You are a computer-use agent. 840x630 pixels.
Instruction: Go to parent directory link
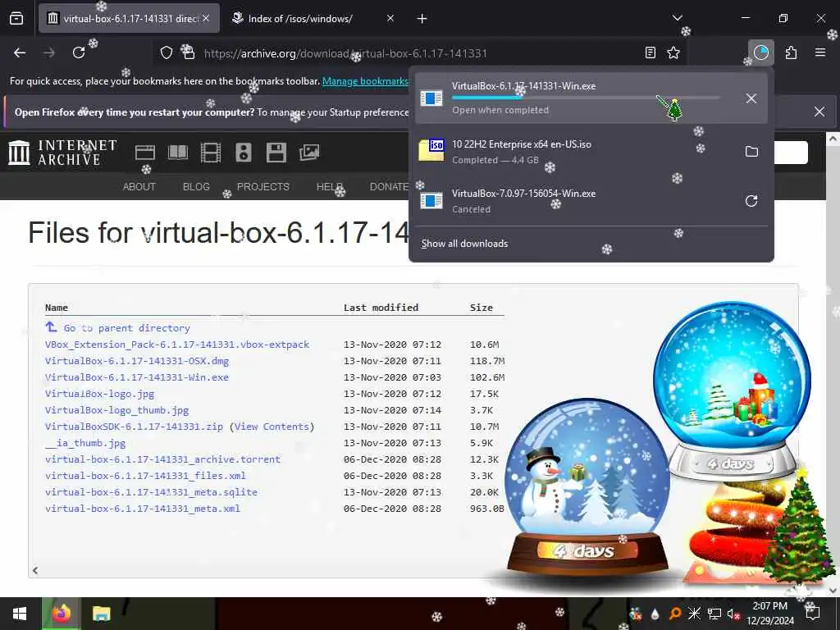126,328
